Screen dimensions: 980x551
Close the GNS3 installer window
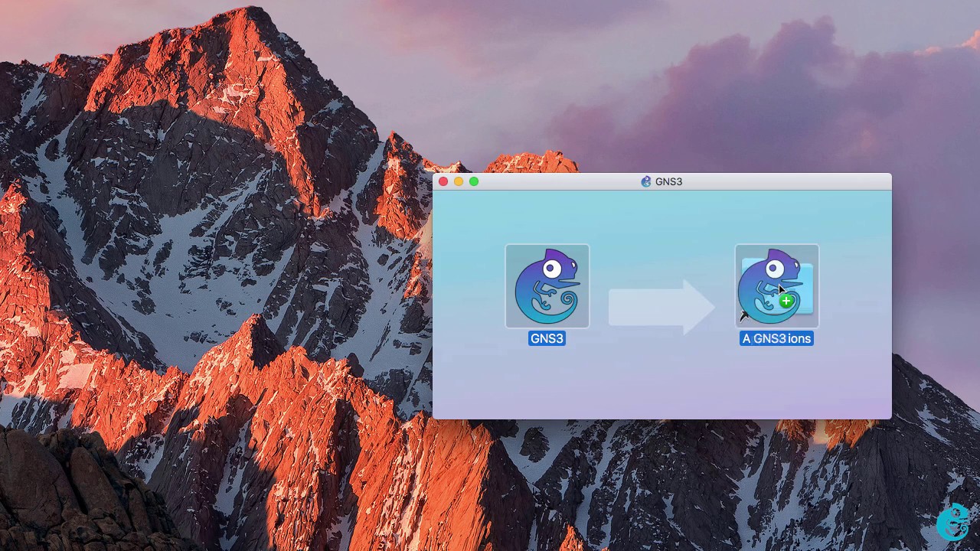443,181
